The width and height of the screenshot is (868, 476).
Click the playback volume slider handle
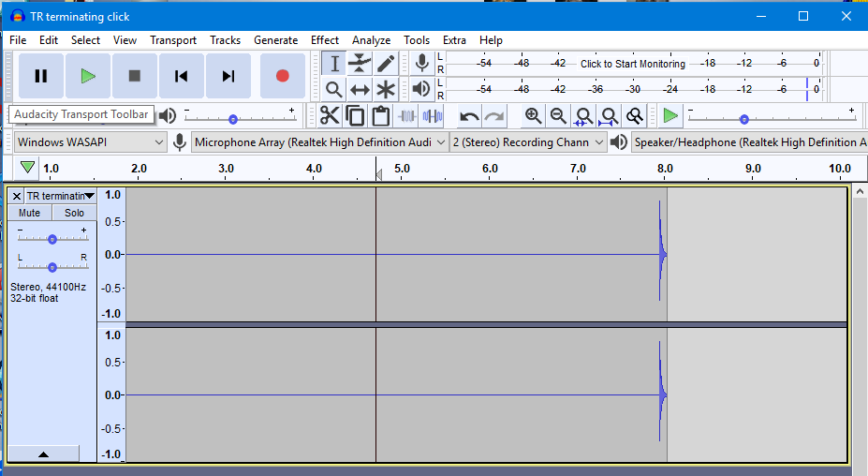point(233,120)
